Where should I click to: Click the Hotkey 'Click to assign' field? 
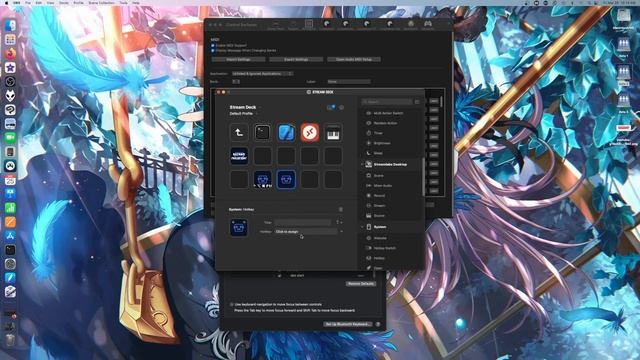pos(306,231)
